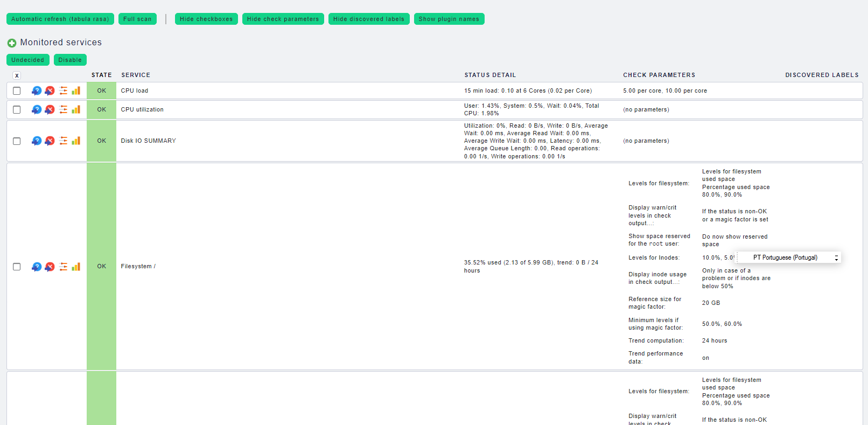Click Automatic refresh (tabula rasa)
Image resolution: width=868 pixels, height=425 pixels.
coord(60,19)
